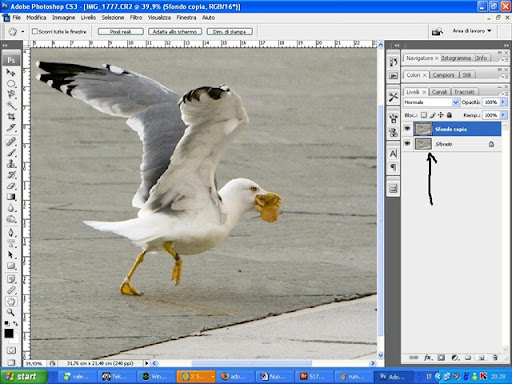Select the Clone Stamp tool
512x384 pixels.
tap(11, 163)
